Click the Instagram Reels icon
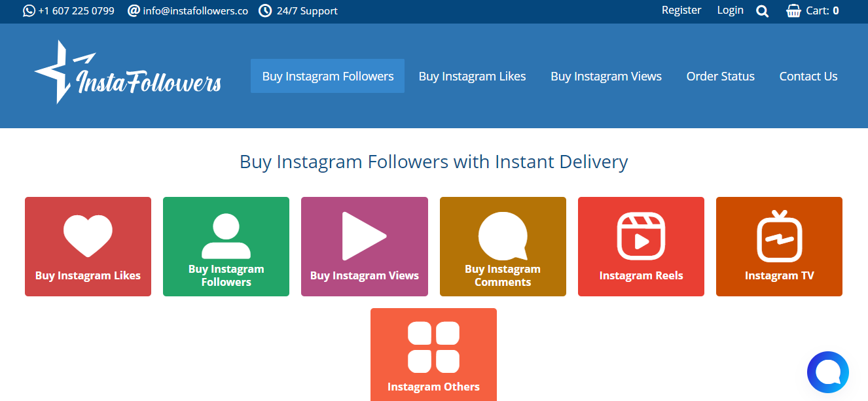The height and width of the screenshot is (401, 868). [x=641, y=236]
